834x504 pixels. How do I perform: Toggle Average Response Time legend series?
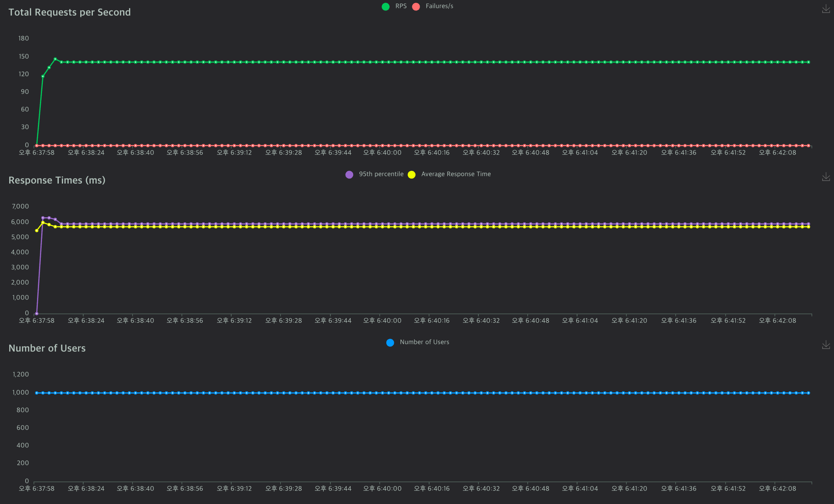click(449, 174)
